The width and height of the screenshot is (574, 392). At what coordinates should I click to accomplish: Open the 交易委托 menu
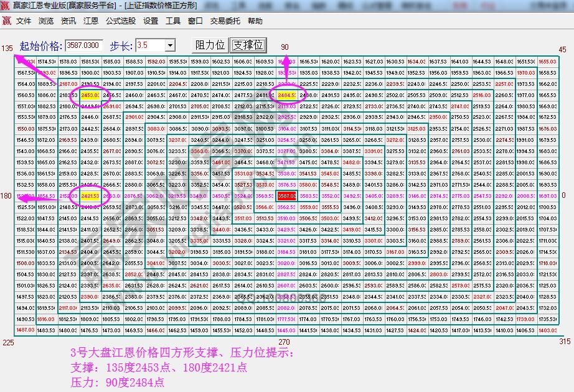click(x=225, y=21)
